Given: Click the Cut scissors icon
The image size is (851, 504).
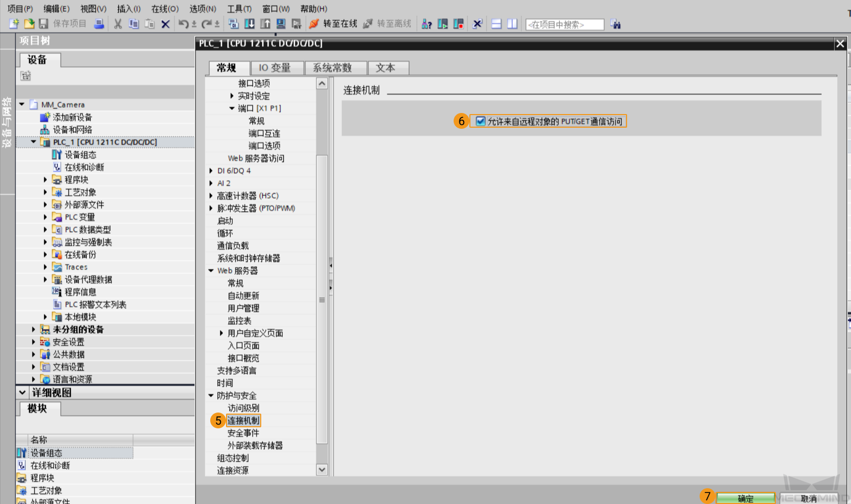Looking at the screenshot, I should pyautogui.click(x=118, y=24).
